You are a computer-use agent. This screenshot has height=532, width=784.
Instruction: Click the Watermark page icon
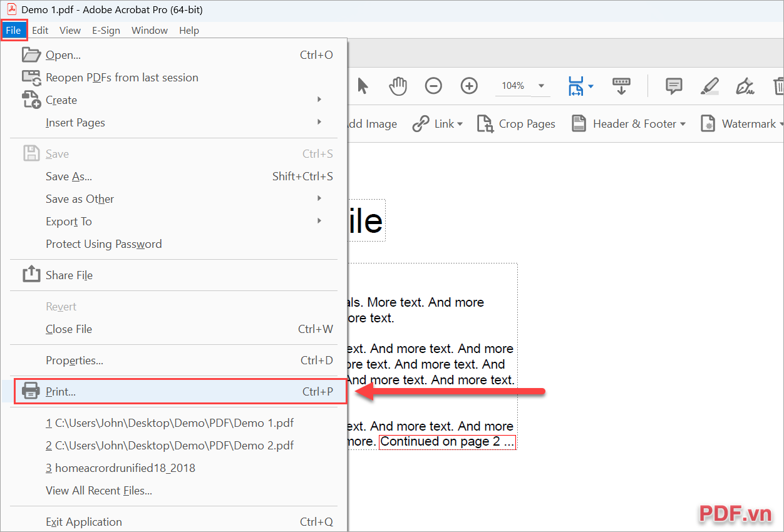708,124
